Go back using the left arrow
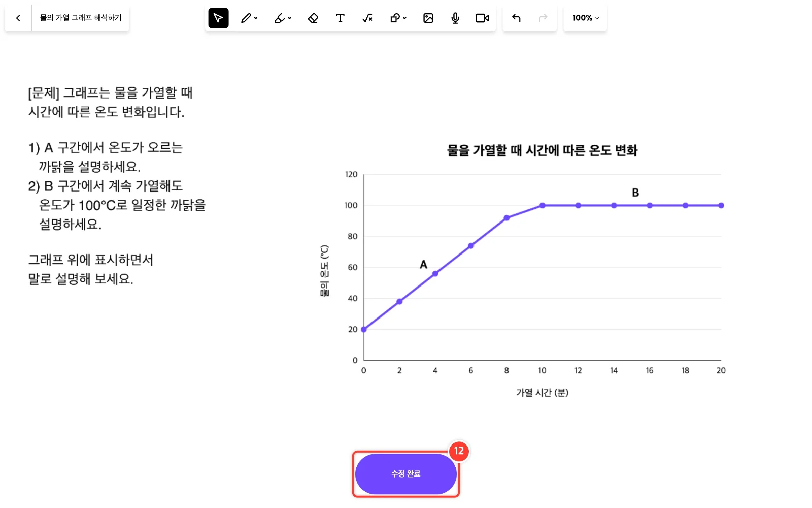The width and height of the screenshot is (812, 508). [x=18, y=18]
